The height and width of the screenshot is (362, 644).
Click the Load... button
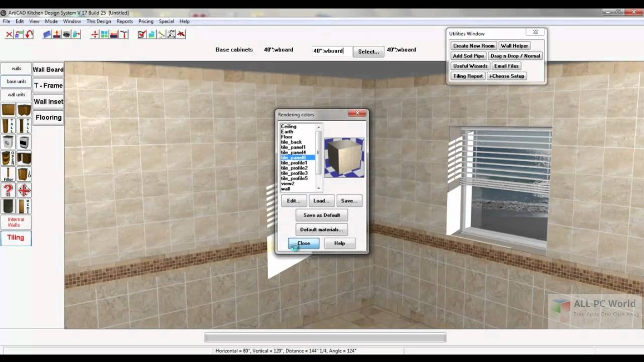tap(321, 201)
